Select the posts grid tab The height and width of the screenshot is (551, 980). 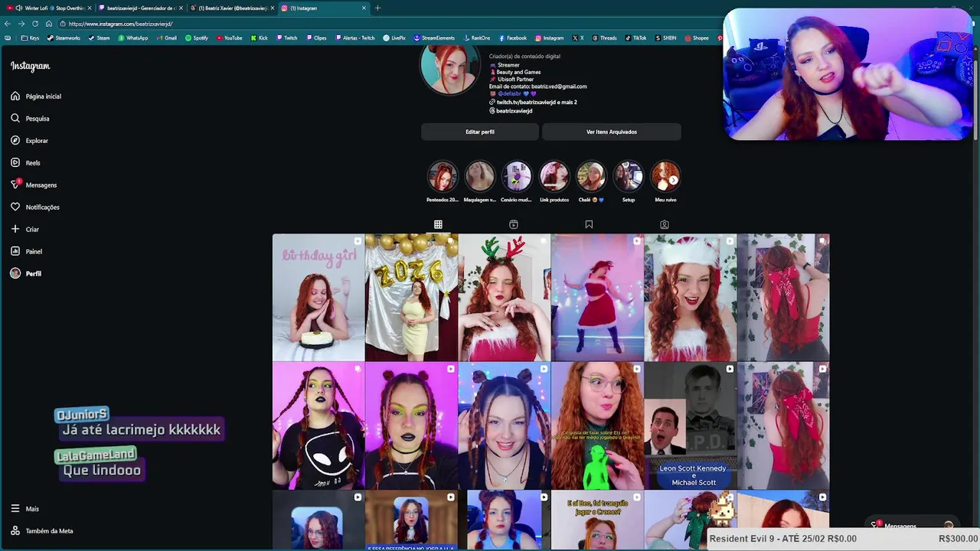438,224
